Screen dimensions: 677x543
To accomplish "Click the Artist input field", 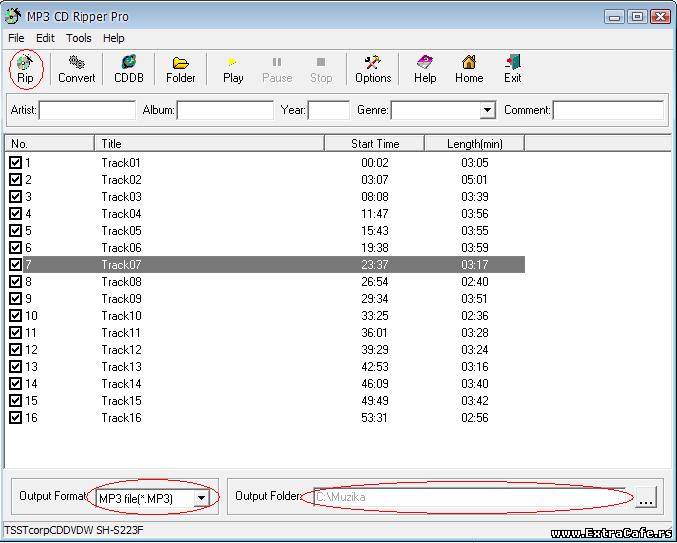I will click(87, 110).
